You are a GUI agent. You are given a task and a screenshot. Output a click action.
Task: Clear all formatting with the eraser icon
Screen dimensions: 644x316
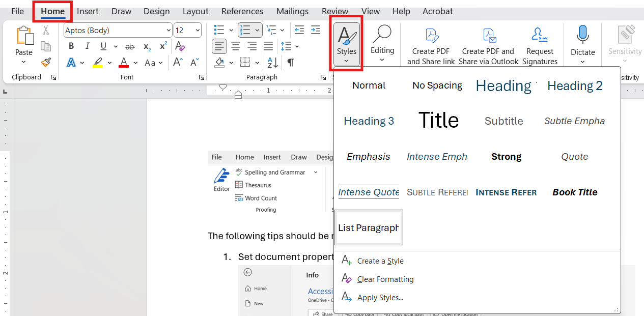pyautogui.click(x=180, y=46)
